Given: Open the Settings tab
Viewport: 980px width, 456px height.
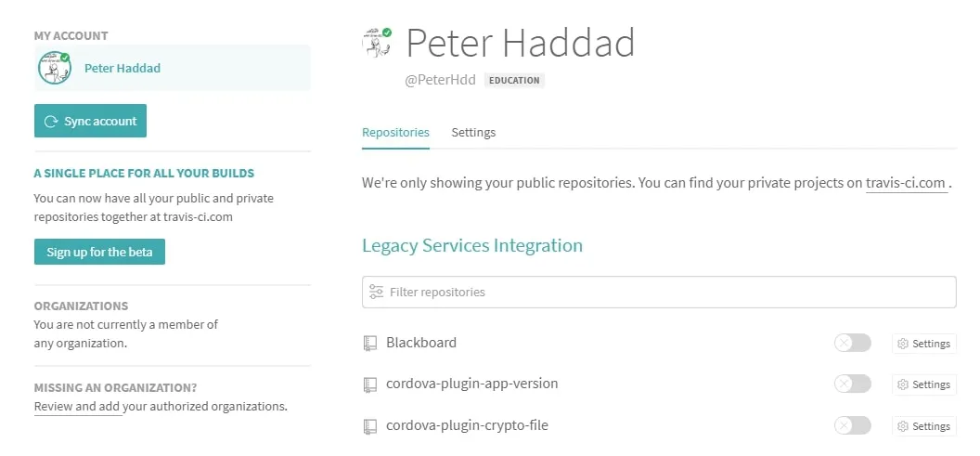Looking at the screenshot, I should click(473, 133).
